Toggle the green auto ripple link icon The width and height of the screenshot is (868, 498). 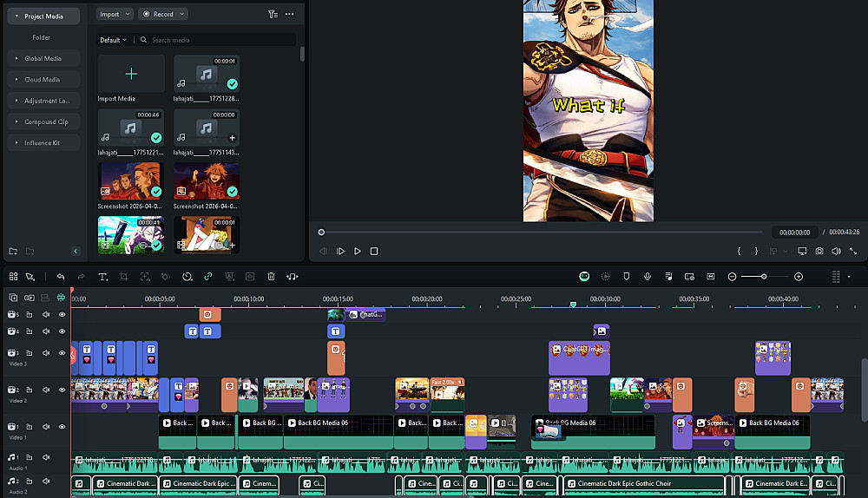[207, 277]
